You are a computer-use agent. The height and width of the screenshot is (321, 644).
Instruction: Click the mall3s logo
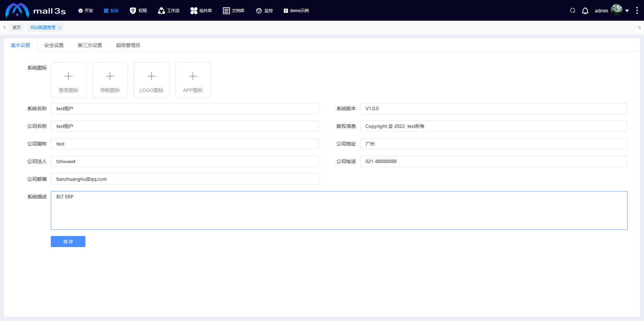35,10
